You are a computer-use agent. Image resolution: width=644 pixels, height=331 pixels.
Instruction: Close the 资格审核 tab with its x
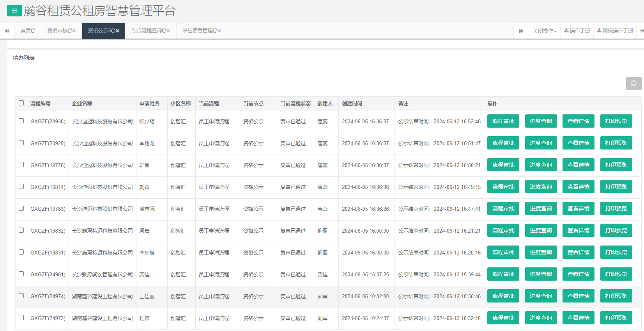(74, 31)
